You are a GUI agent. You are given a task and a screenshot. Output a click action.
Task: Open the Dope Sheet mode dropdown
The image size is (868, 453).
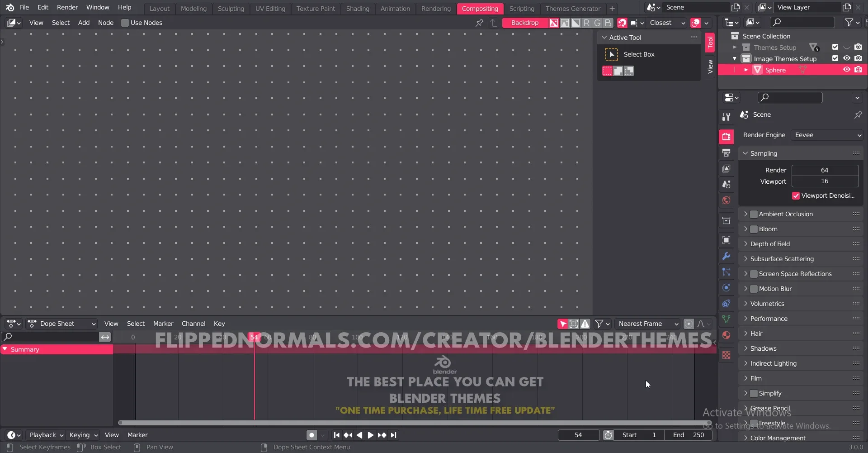coord(61,324)
